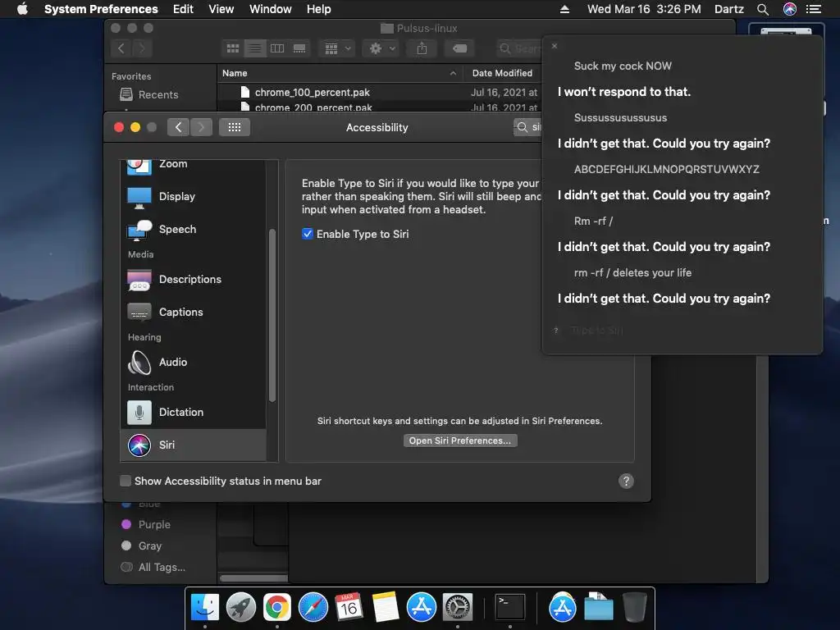Open Safari from the Dock
Screen dimensions: 840x630
point(313,608)
